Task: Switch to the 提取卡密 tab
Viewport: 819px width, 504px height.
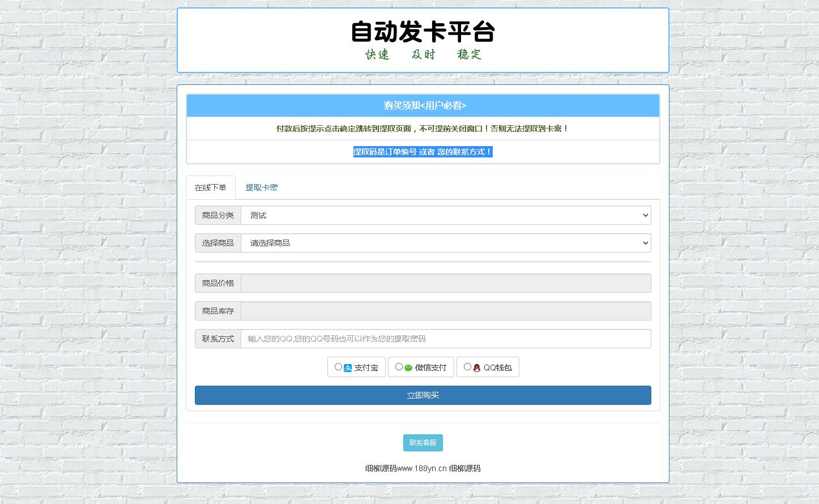Action: tap(261, 187)
